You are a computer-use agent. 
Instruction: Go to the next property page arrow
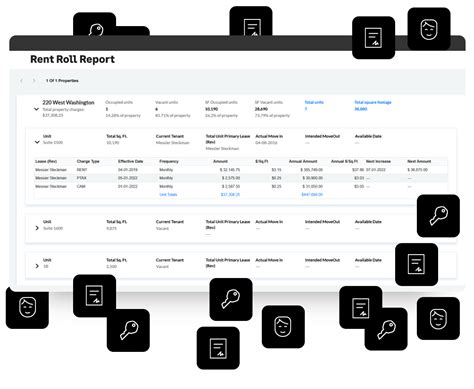(34, 81)
